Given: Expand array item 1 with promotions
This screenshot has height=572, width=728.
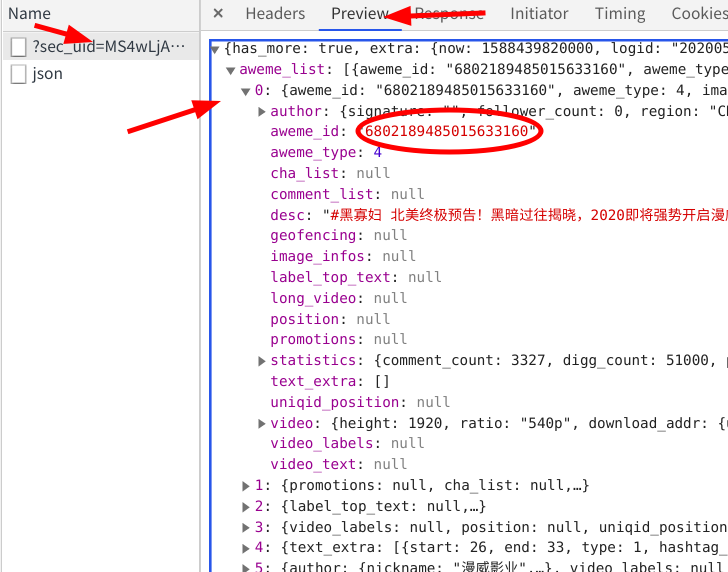Looking at the screenshot, I should 246,485.
